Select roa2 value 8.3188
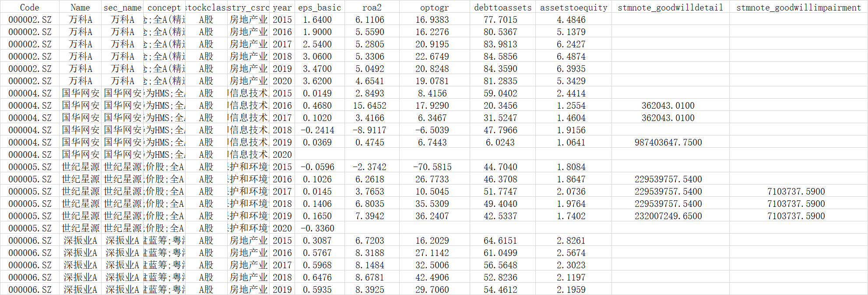Viewport: 868px width, 295px height. click(x=370, y=253)
